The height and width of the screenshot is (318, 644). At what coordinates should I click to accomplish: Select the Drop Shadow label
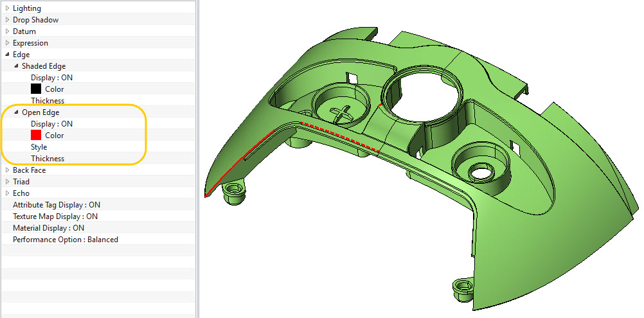click(x=36, y=20)
